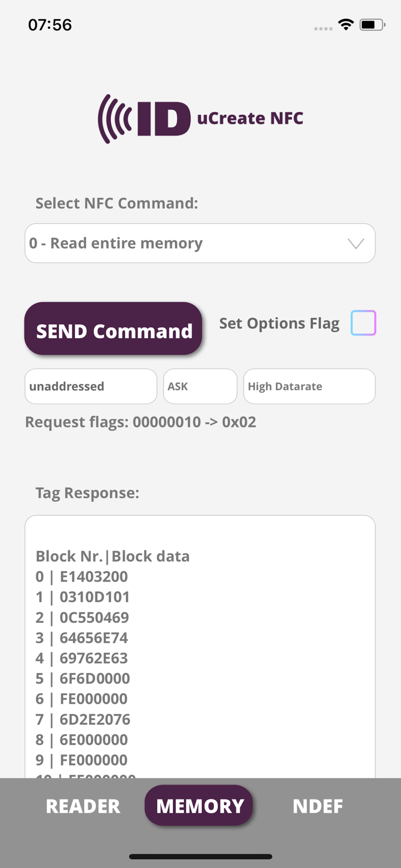Click inside the Tag Response block list

(x=200, y=641)
